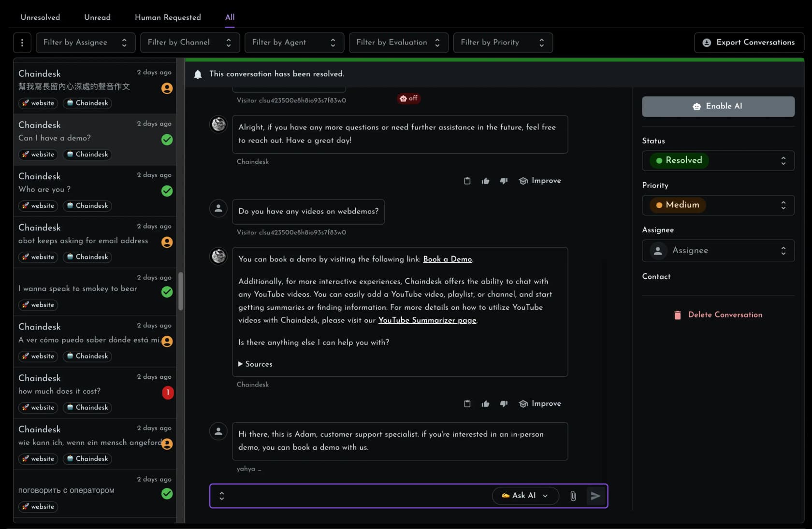Open the three-dot options menu beside filters
Image resolution: width=812 pixels, height=529 pixels.
[x=22, y=43]
